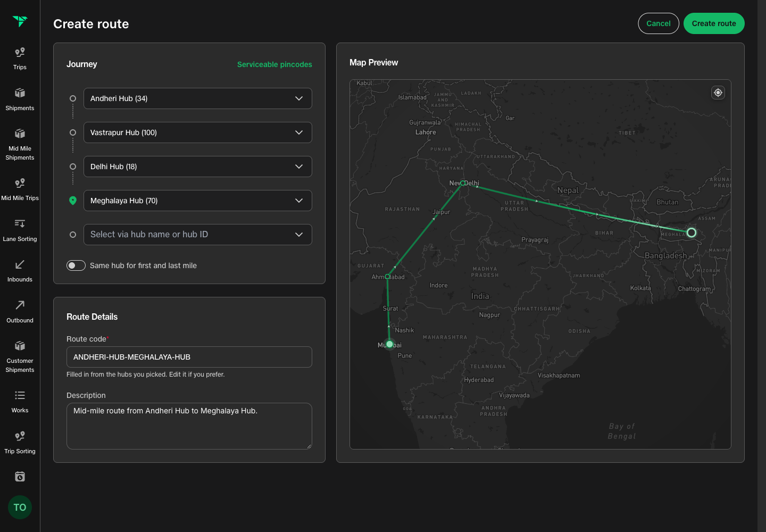The height and width of the screenshot is (532, 766).
Task: Click into the Description text area
Action: pos(189,426)
